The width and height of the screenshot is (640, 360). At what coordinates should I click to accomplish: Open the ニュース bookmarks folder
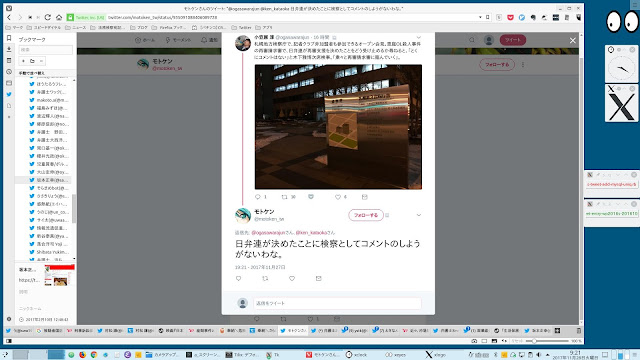point(76,27)
